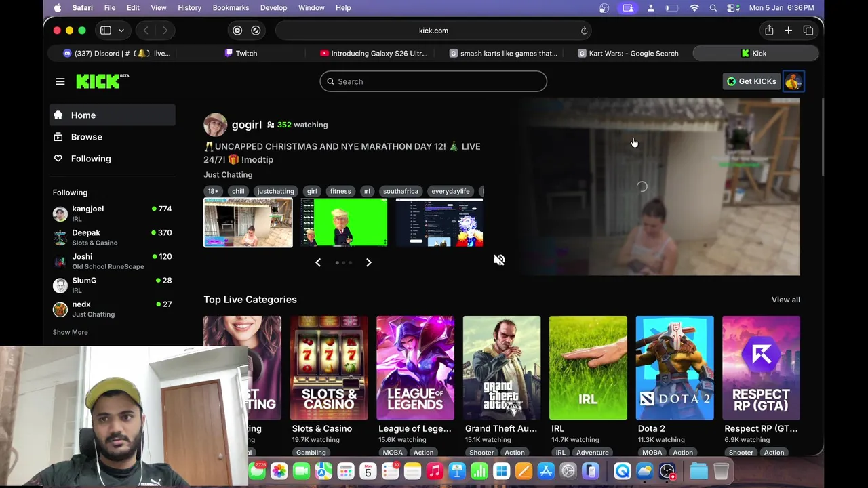Open a new Safari tab
Image resolution: width=868 pixels, height=488 pixels.
(x=789, y=30)
